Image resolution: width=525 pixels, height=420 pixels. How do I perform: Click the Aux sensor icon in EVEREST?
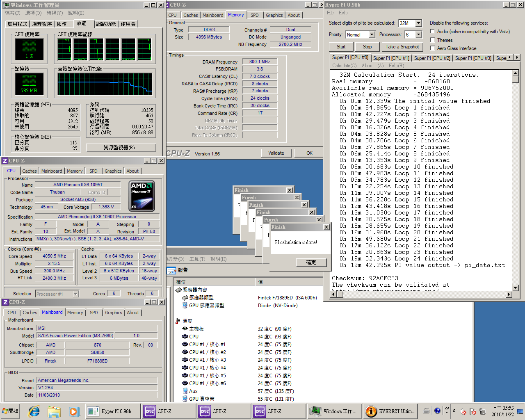pos(185,391)
